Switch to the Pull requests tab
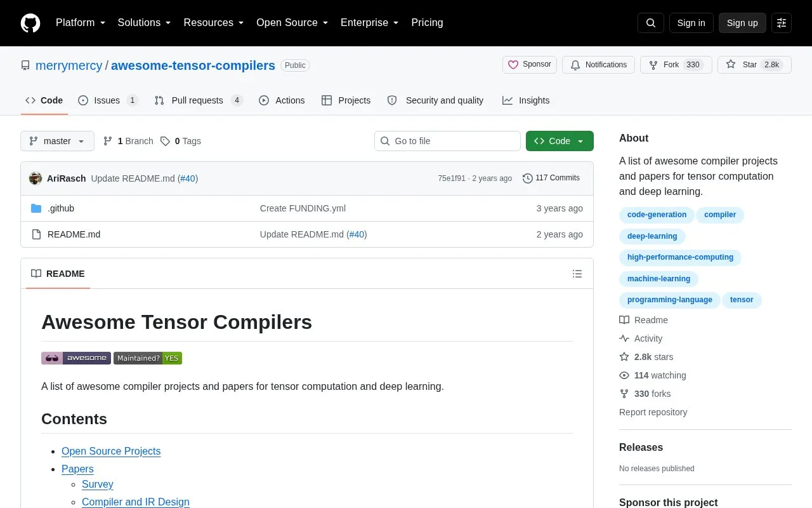This screenshot has height=508, width=812. click(199, 100)
